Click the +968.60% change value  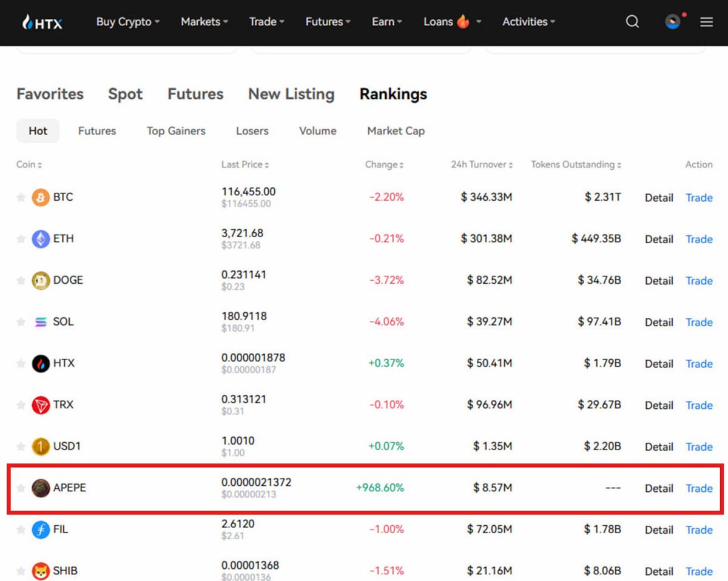tap(380, 488)
